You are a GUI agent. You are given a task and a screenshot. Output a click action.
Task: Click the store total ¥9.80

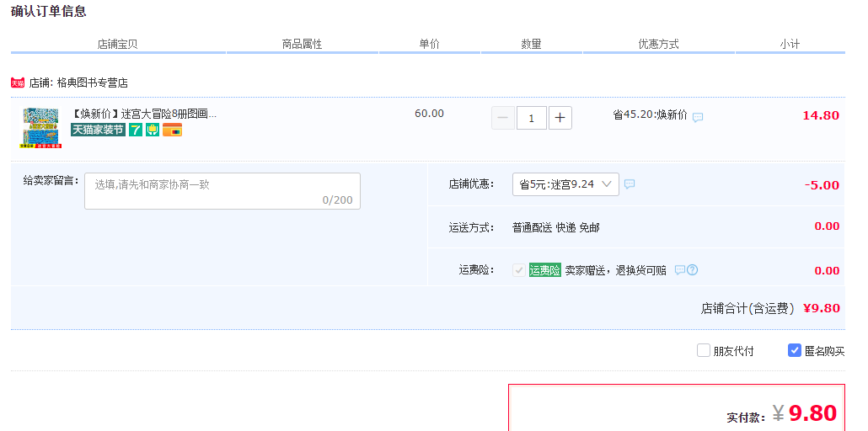click(x=822, y=308)
